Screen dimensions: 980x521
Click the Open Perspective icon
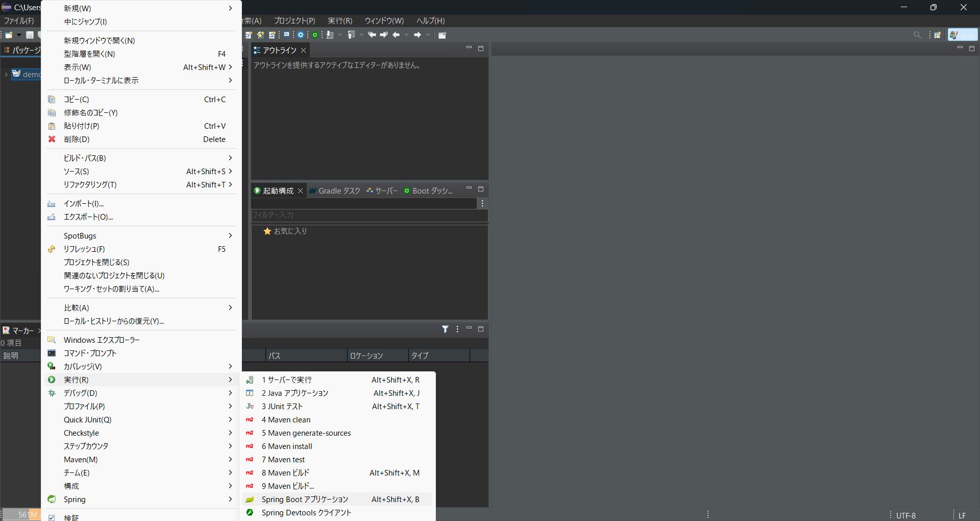point(938,35)
